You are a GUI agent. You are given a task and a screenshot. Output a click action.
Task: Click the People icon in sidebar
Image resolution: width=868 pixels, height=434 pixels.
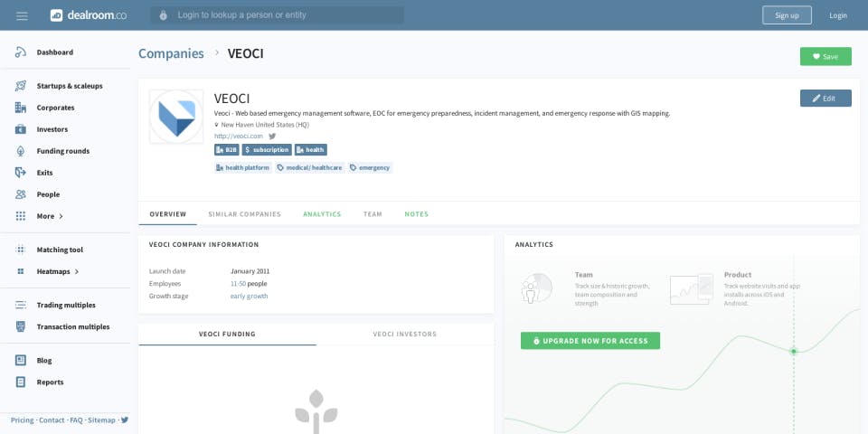21,194
